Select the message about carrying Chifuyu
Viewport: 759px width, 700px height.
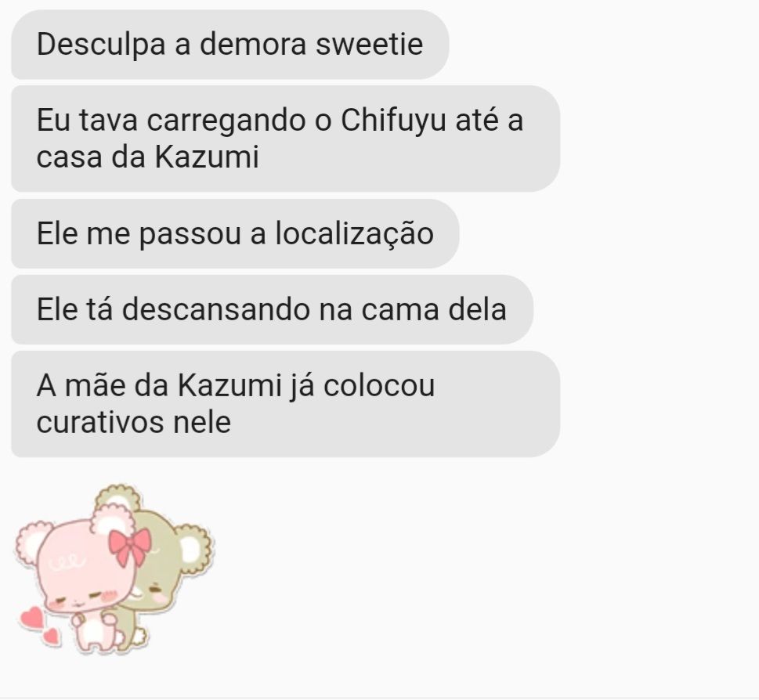pos(286,139)
